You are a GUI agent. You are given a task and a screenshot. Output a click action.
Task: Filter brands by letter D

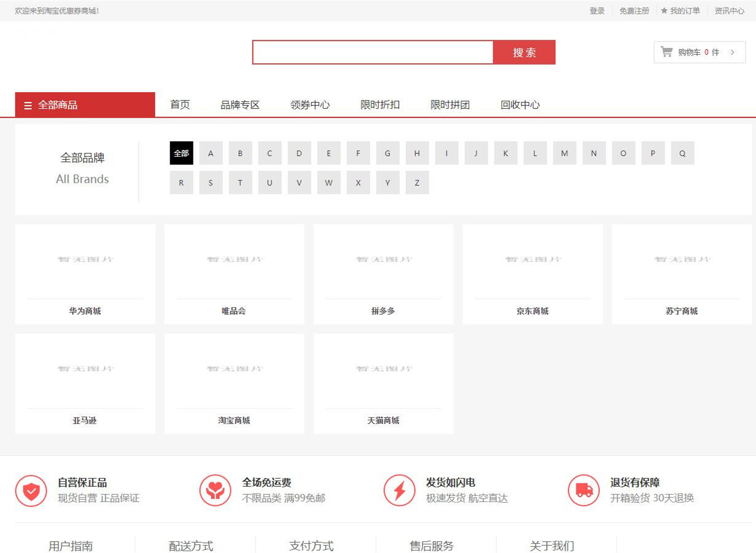click(299, 153)
